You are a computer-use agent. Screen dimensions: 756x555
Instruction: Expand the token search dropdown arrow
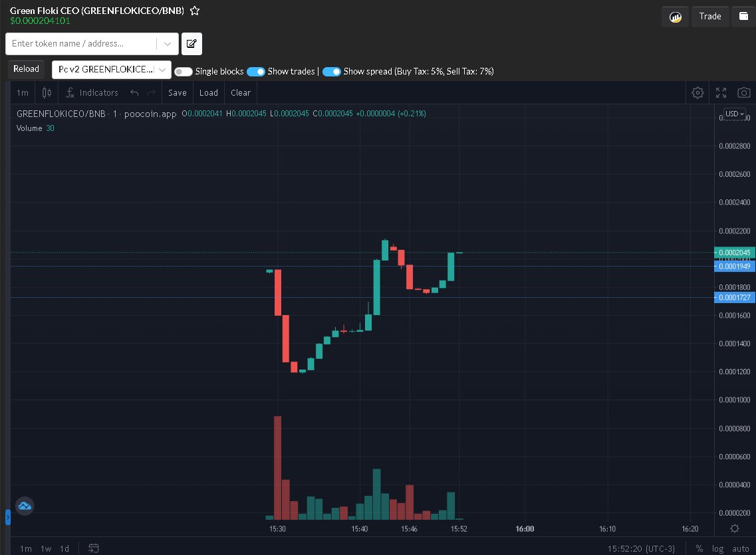coord(168,44)
